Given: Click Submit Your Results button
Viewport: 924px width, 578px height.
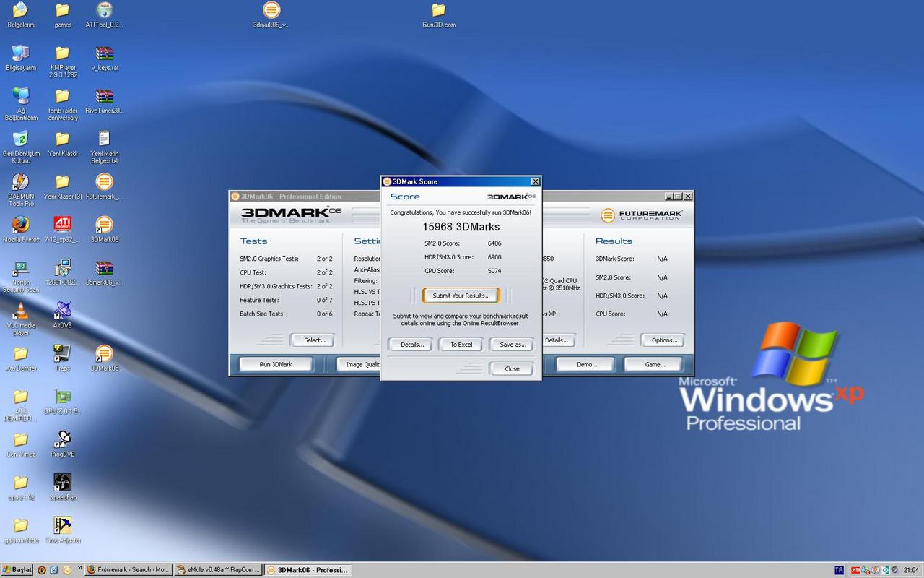Looking at the screenshot, I should [x=461, y=296].
